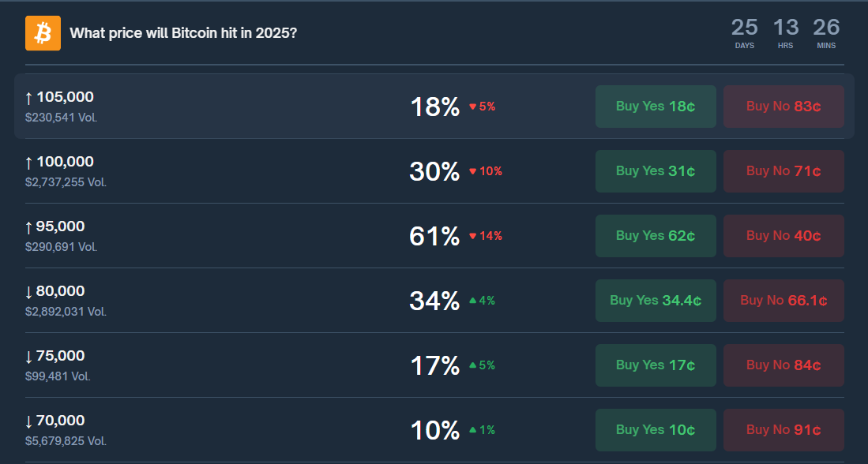Click Buy Yes 18¢ on the 105,000 row
868x464 pixels.
pos(656,106)
